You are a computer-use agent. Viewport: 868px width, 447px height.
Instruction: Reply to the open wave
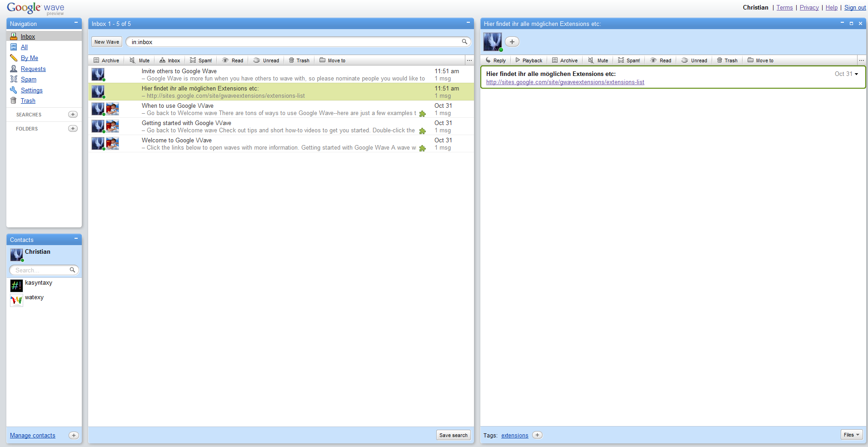(x=495, y=60)
